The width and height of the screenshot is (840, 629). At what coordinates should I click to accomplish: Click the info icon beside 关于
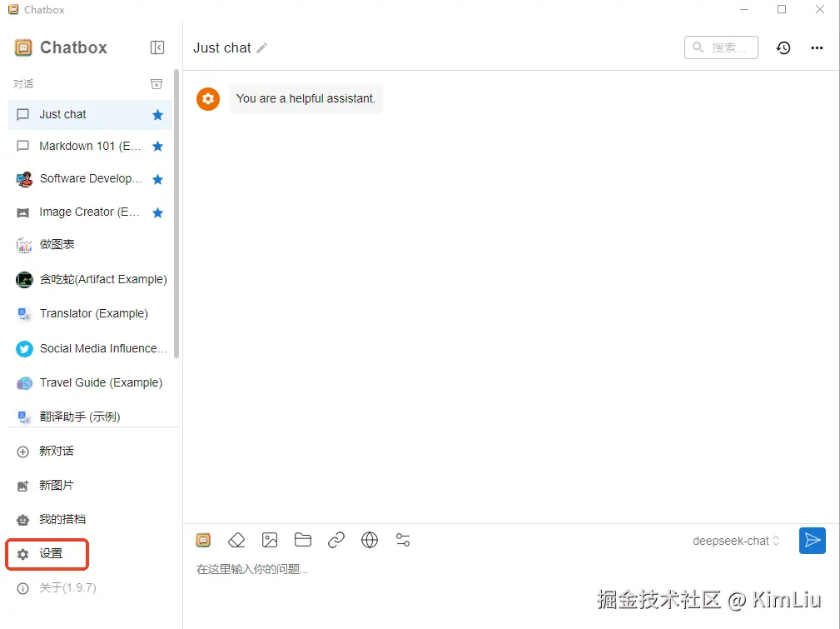[23, 589]
